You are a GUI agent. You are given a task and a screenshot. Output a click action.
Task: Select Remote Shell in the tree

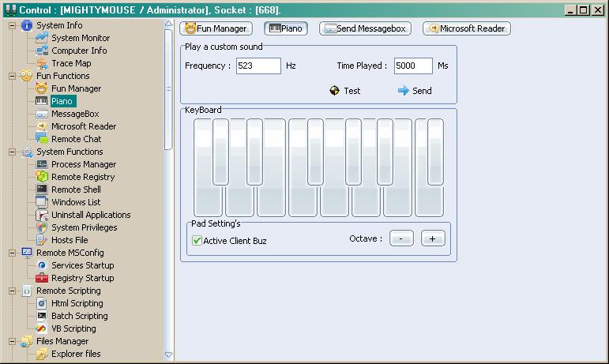tap(76, 190)
